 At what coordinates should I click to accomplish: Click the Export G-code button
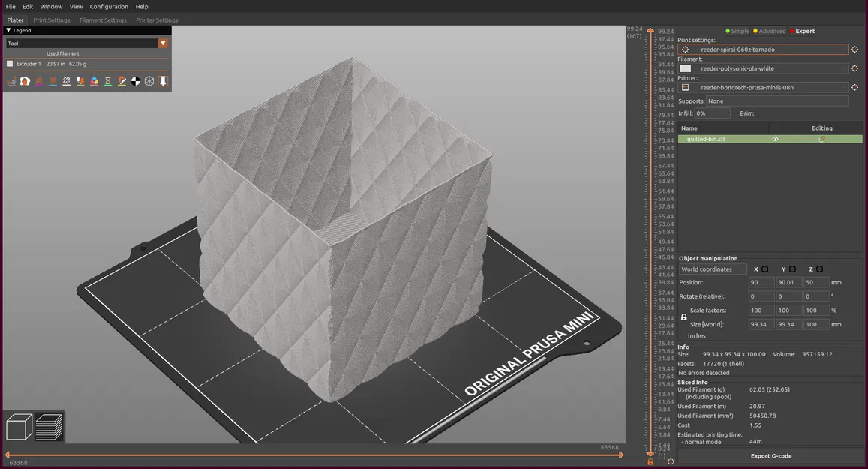[770, 455]
